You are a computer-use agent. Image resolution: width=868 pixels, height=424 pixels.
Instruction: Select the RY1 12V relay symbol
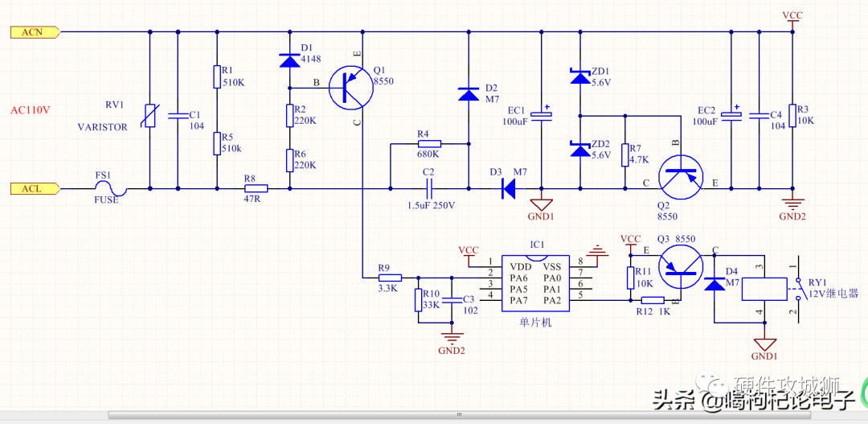764,290
